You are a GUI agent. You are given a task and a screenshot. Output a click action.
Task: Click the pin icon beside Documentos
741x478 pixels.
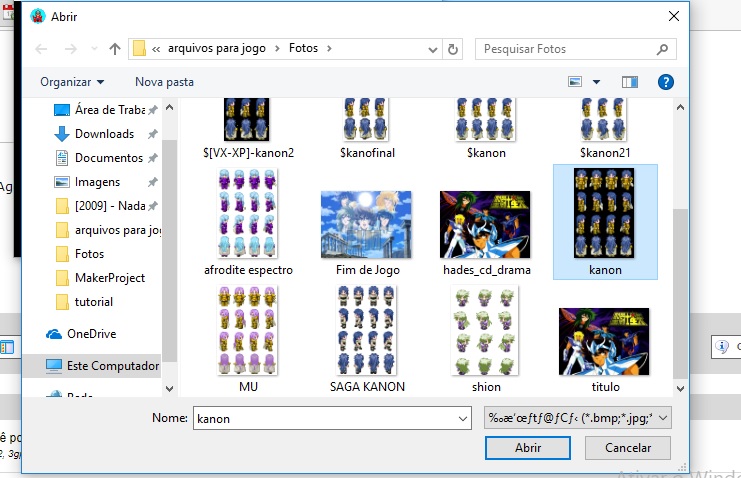(152, 158)
